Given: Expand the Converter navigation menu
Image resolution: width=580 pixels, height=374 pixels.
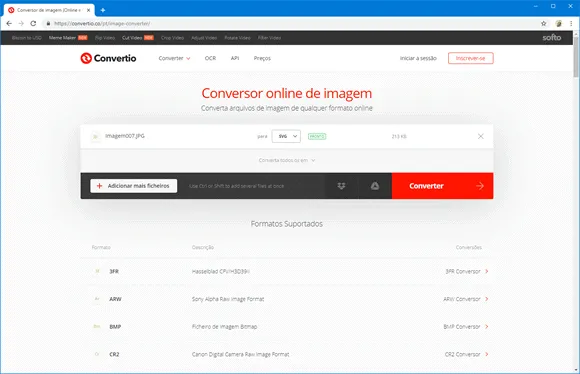Looking at the screenshot, I should coord(174,58).
